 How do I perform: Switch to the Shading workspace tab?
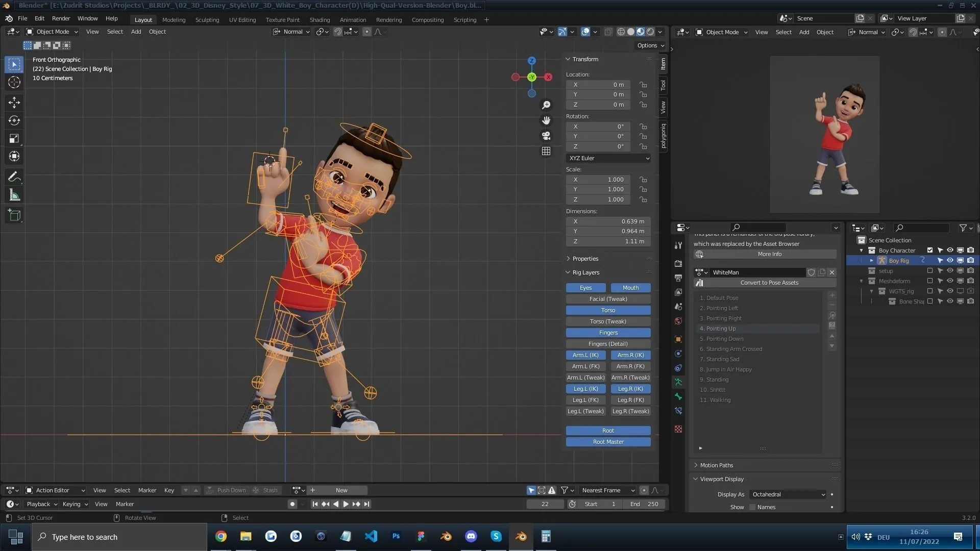320,20
